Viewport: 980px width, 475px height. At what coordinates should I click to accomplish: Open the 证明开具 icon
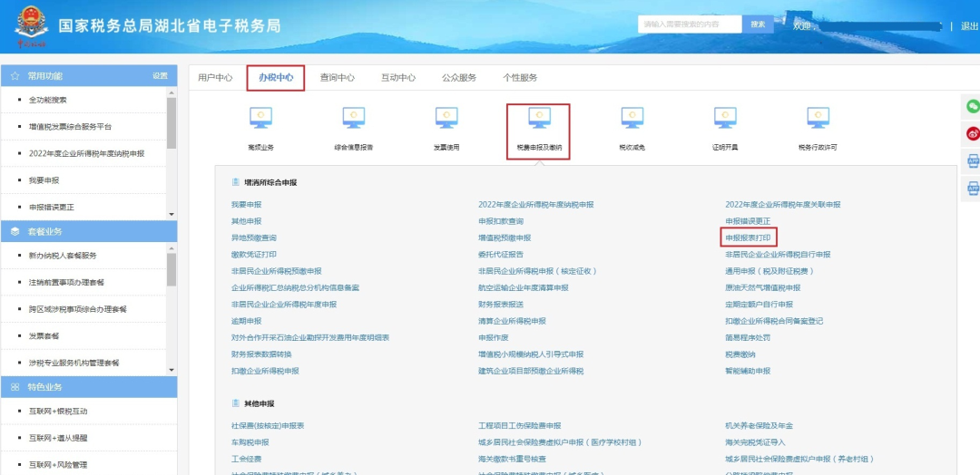click(x=725, y=118)
